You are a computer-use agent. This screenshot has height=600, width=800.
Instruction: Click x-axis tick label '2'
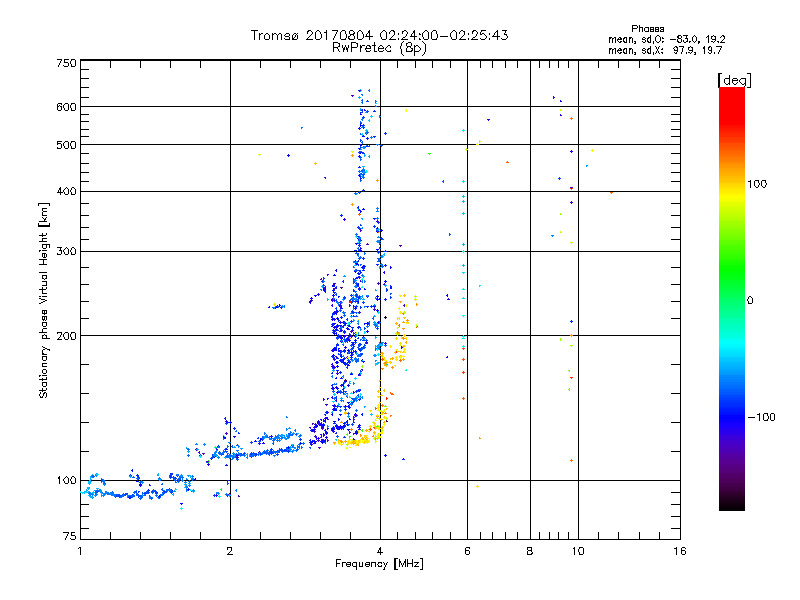(230, 551)
